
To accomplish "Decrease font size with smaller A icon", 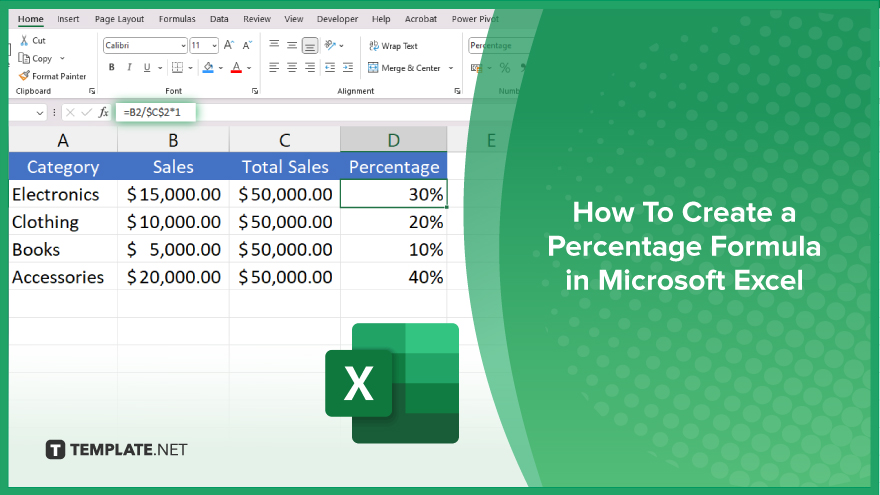I will [247, 45].
